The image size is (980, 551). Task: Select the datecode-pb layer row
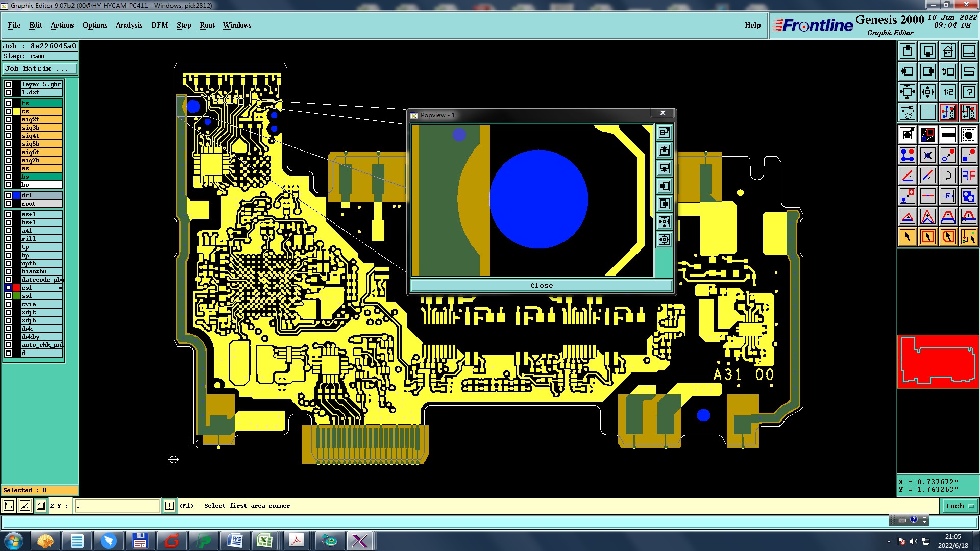point(41,280)
